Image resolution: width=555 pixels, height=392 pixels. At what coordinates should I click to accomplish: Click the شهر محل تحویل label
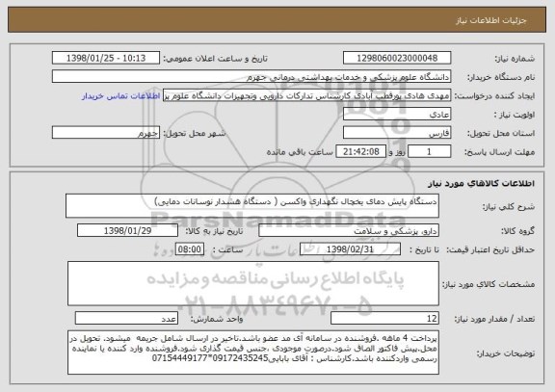(195, 133)
